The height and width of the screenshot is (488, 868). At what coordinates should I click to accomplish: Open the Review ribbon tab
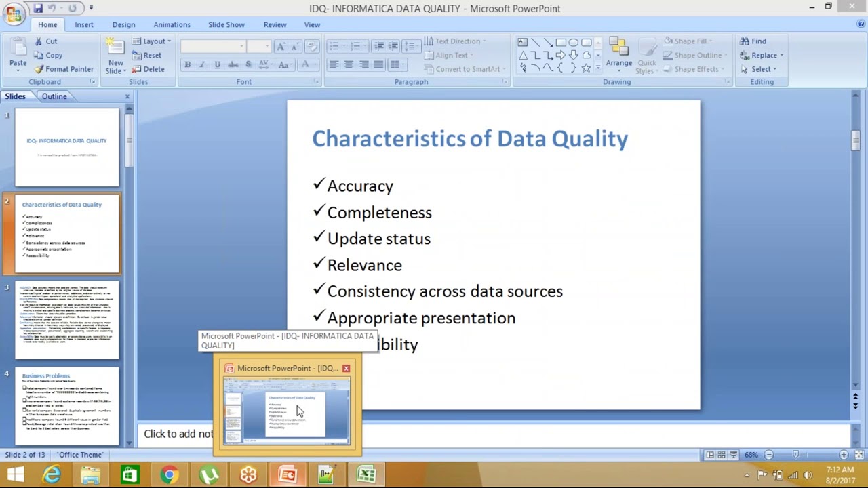point(275,24)
